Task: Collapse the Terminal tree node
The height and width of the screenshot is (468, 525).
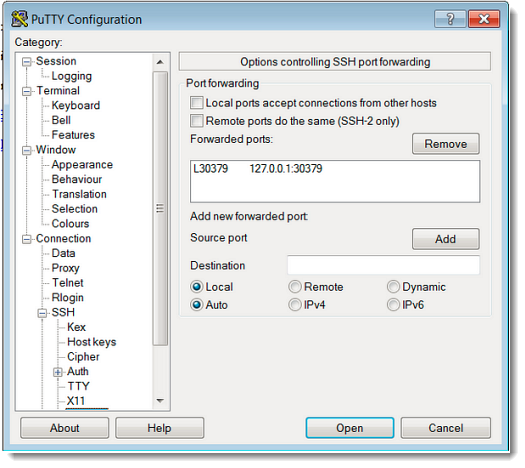Action: coord(27,92)
